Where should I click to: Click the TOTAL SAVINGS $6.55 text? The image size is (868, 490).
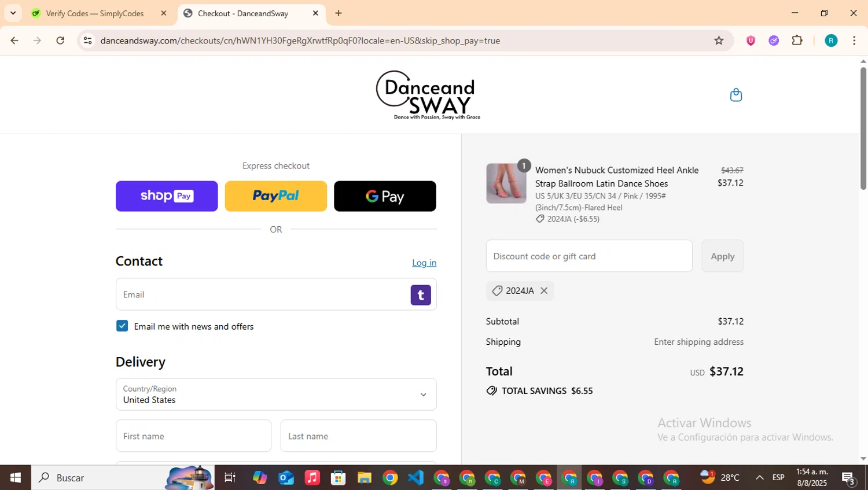(547, 391)
